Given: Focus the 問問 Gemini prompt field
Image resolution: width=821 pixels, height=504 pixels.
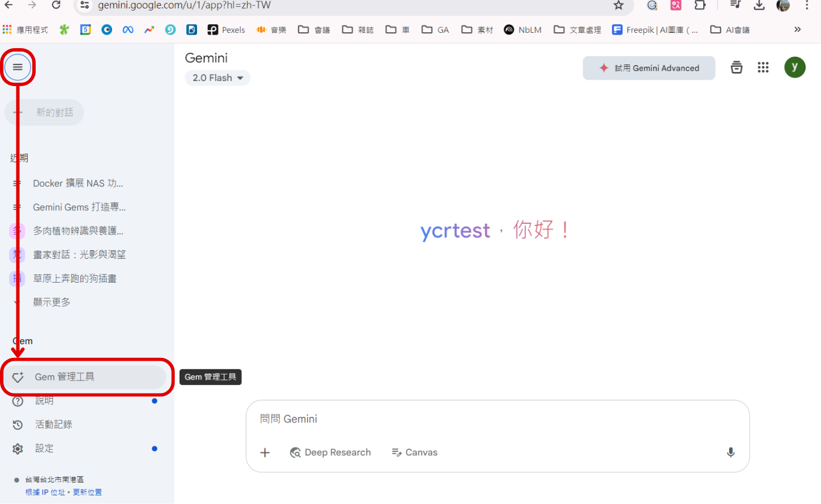Looking at the screenshot, I should point(497,419).
